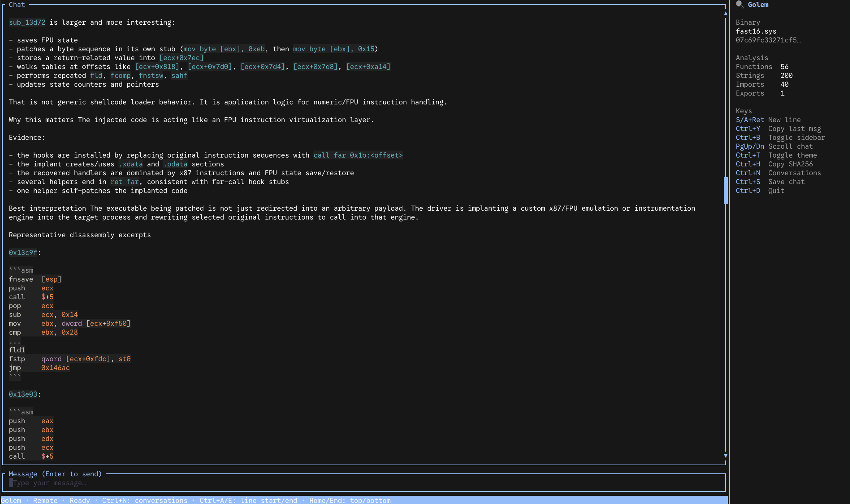Click the operand '[ecx+0xfdc]' in disassembly
Image resolution: width=850 pixels, height=504 pixels.
tap(88, 359)
